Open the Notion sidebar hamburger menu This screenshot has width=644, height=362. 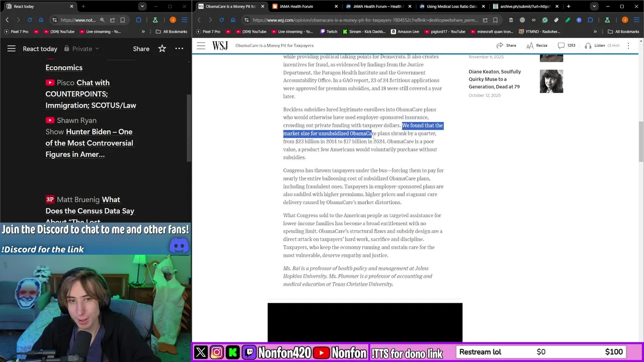coord(11,49)
